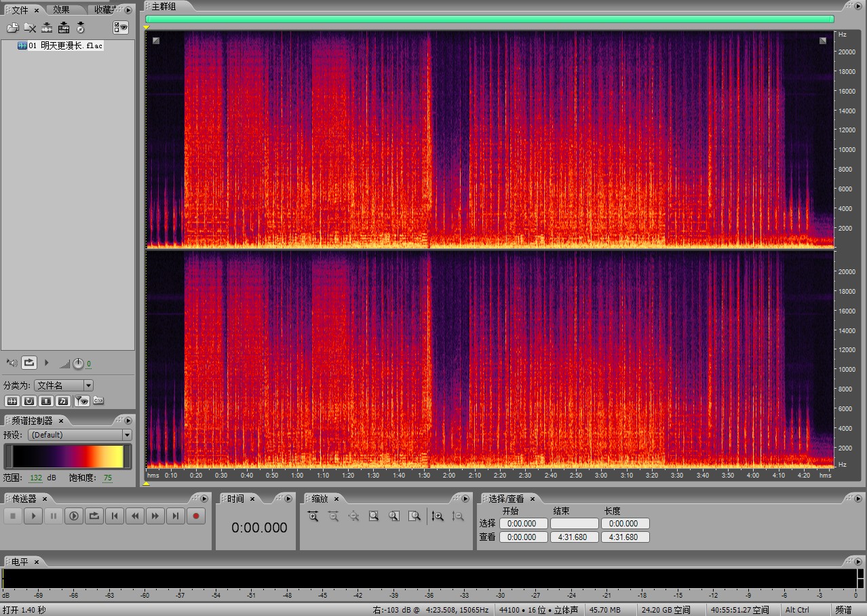Switch to the 收藏夹 tab
This screenshot has width=867, height=616.
click(x=104, y=9)
